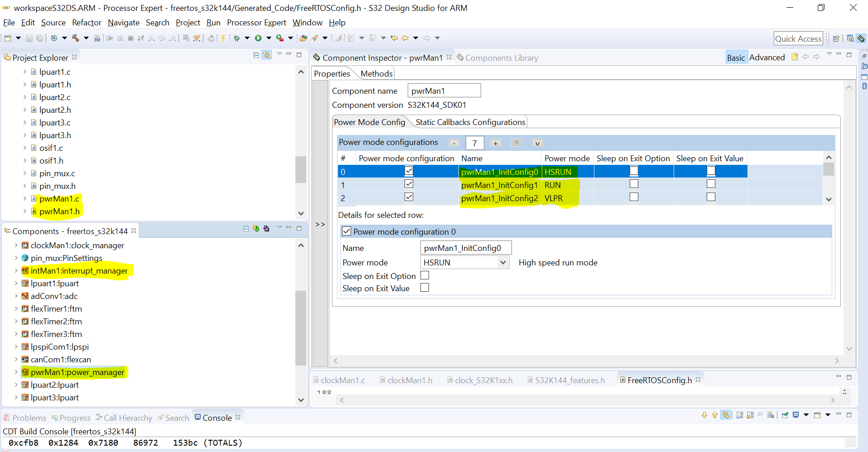Switch to the Methods tab
This screenshot has width=868, height=452.
pos(376,74)
